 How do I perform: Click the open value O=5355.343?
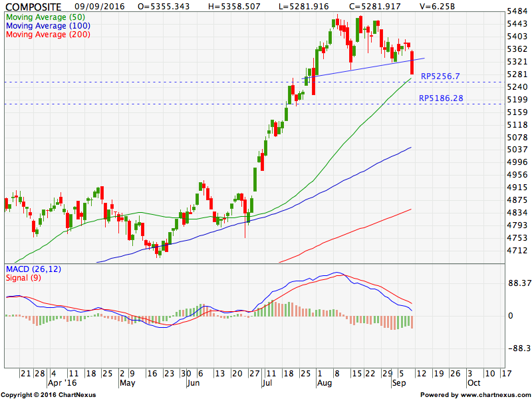pos(163,7)
